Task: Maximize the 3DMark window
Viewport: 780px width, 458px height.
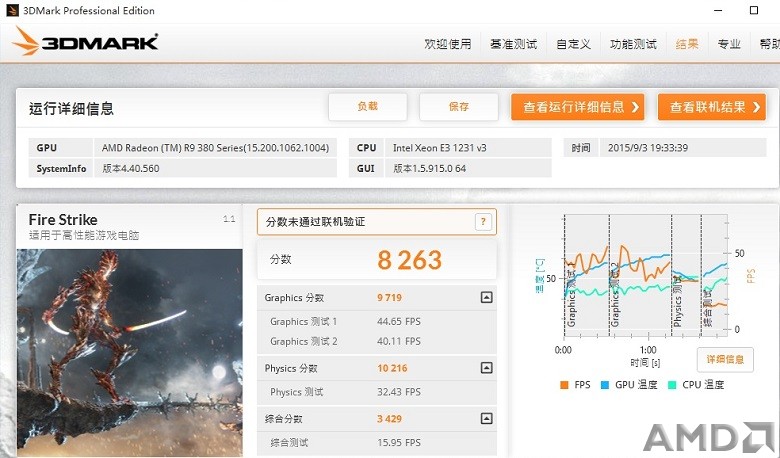Action: [754, 10]
